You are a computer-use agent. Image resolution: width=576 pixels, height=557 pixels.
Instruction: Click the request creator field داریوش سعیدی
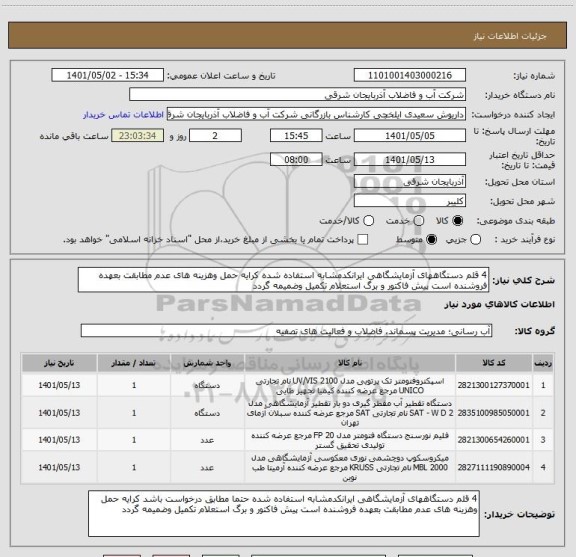pos(316,114)
